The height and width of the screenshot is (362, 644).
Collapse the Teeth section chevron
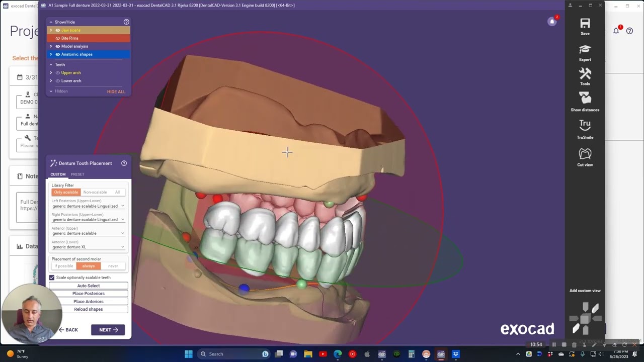(51, 65)
